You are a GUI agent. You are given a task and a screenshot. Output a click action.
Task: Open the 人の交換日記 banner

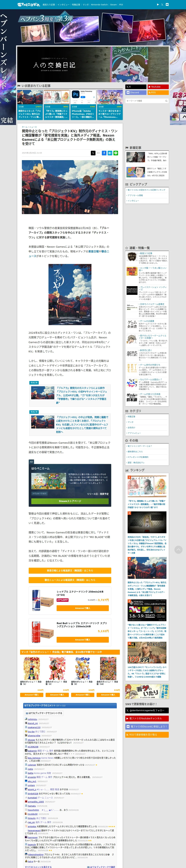coord(93,64)
